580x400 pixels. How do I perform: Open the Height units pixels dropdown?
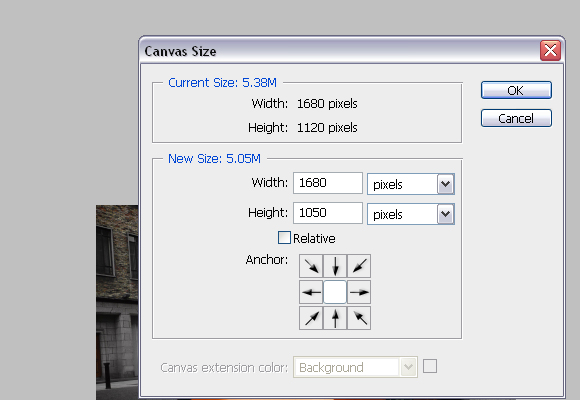411,214
